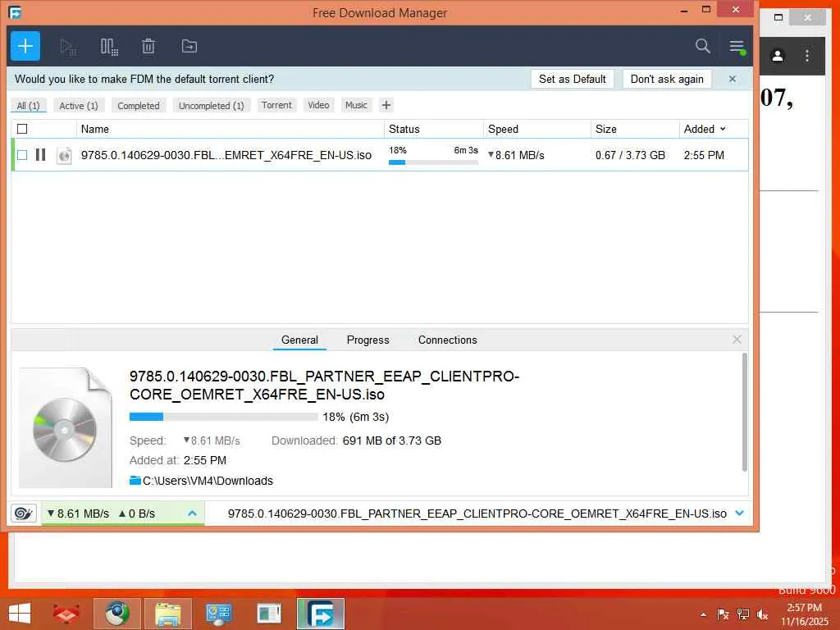Open Action Center flag tray icon
The width and height of the screenshot is (840, 630).
tap(723, 614)
